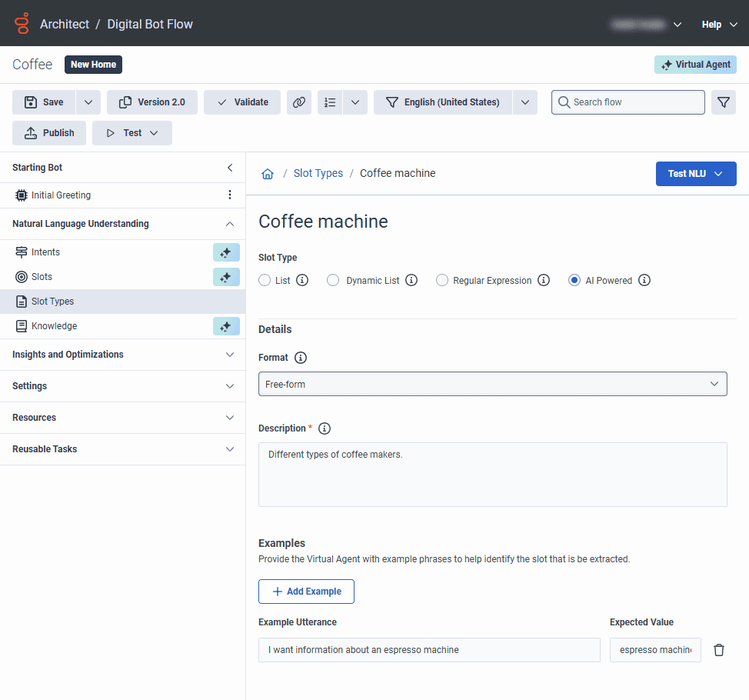Select the Dynamic List radio button
This screenshot has width=749, height=700.
333,281
